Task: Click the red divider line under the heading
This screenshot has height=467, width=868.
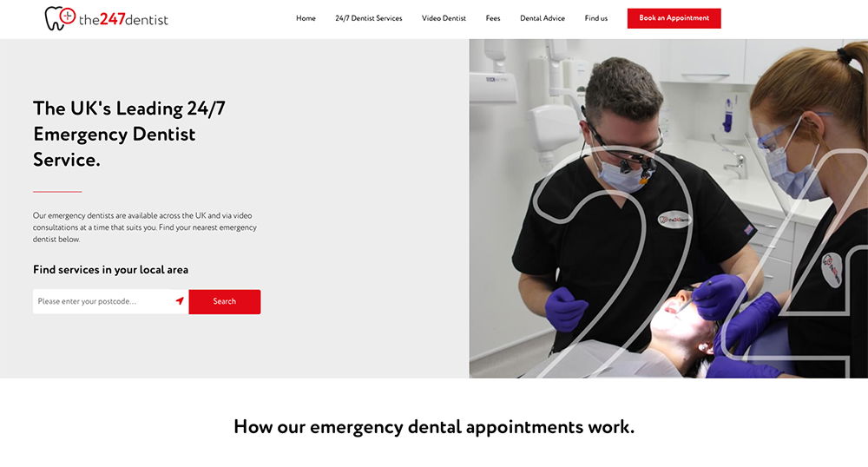Action: pos(57,192)
